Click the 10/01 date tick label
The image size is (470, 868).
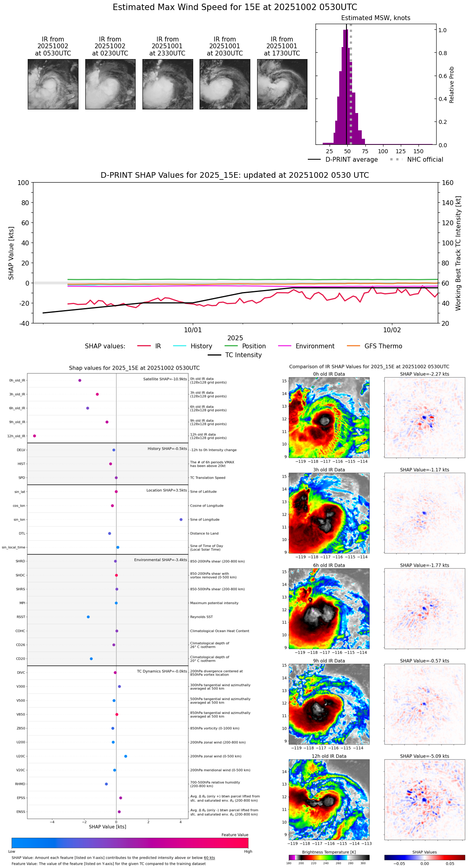click(193, 330)
